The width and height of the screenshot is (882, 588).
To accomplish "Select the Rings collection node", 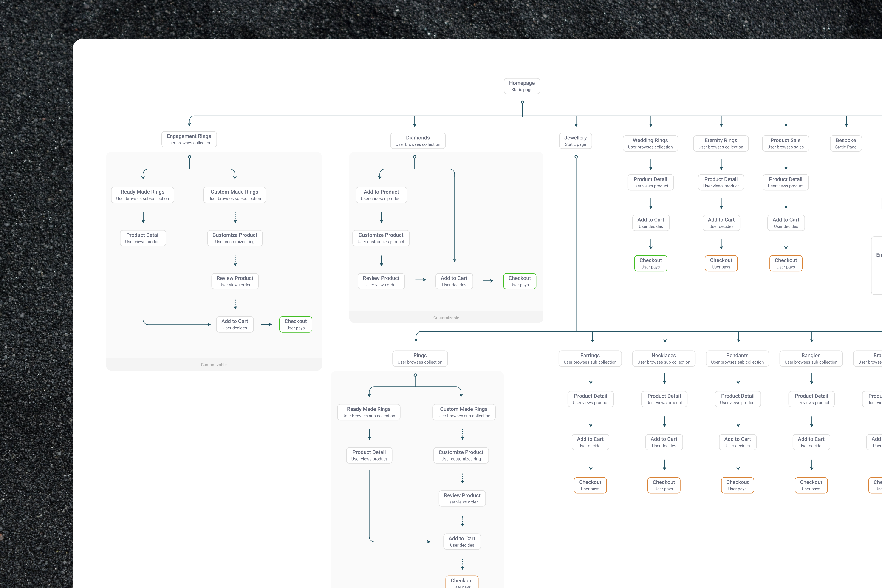I will tap(420, 359).
